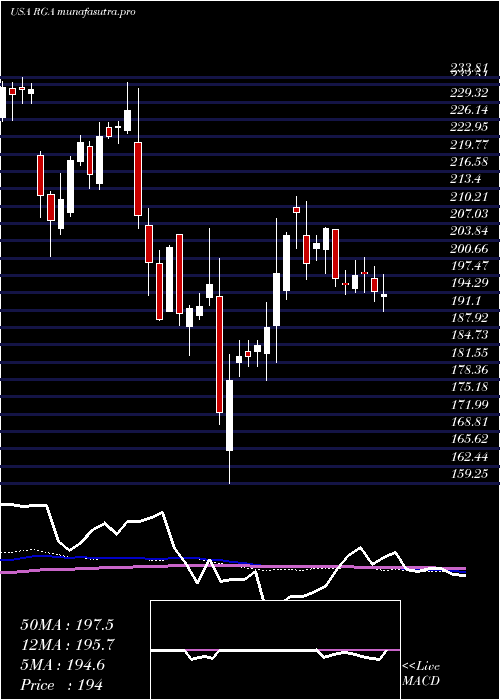Screen dimensions: 500x700
Task: Click the 200.66 price axis label
Action: (469, 249)
